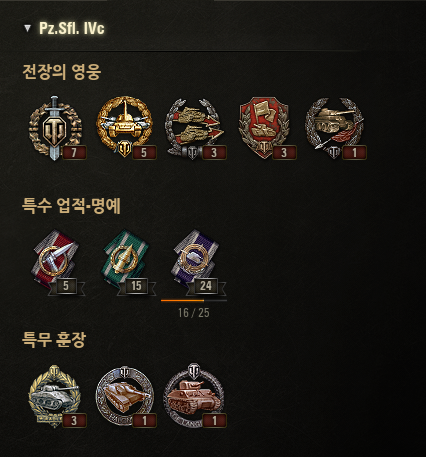The height and width of the screenshot is (457, 426).
Task: Select the bronze tank badge with count 1
Action: 195,396
